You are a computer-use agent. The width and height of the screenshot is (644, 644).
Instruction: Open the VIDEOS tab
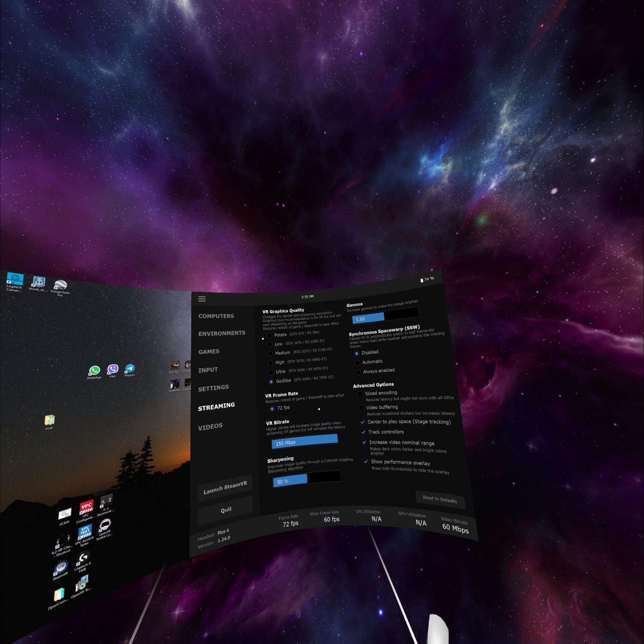(210, 426)
